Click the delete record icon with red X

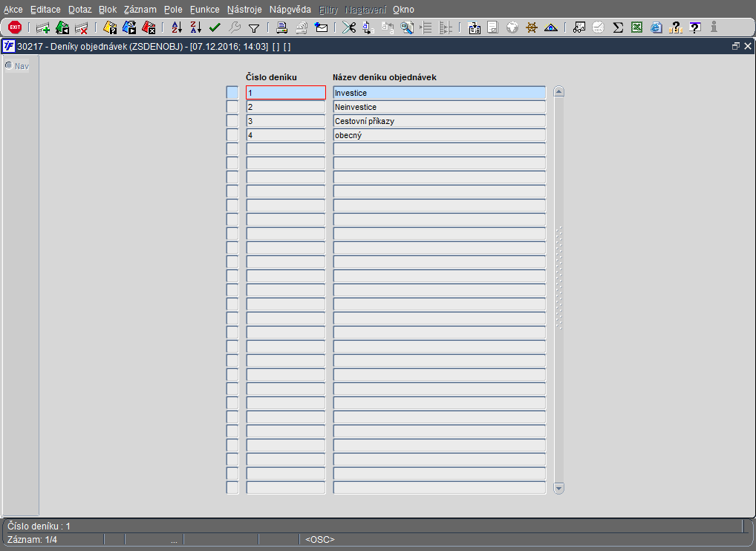(82, 27)
